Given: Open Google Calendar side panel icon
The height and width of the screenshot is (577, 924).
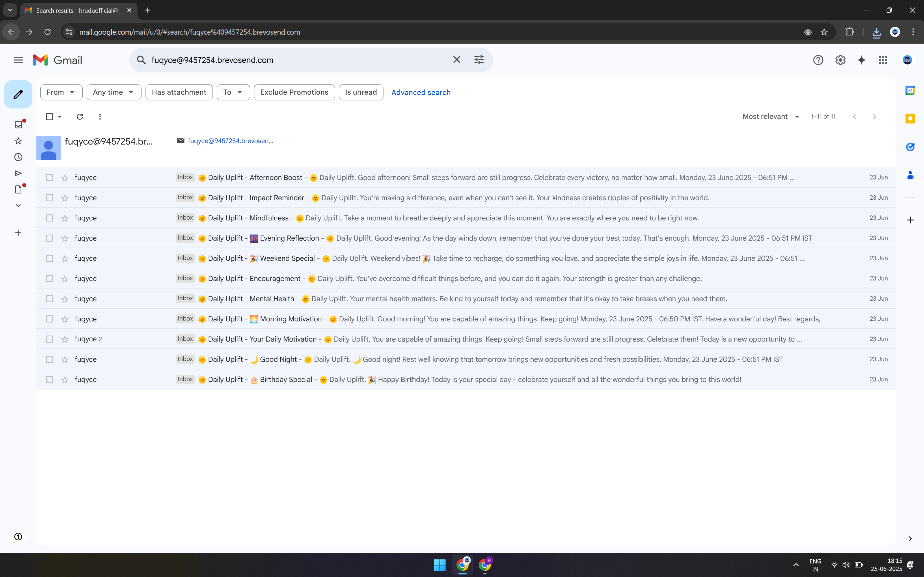Looking at the screenshot, I should [910, 90].
